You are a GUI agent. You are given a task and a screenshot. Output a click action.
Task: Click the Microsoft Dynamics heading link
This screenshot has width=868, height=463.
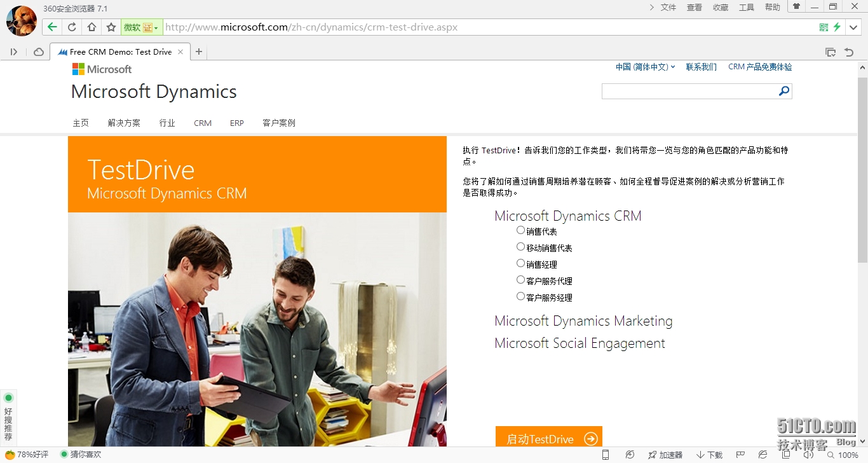pyautogui.click(x=154, y=92)
